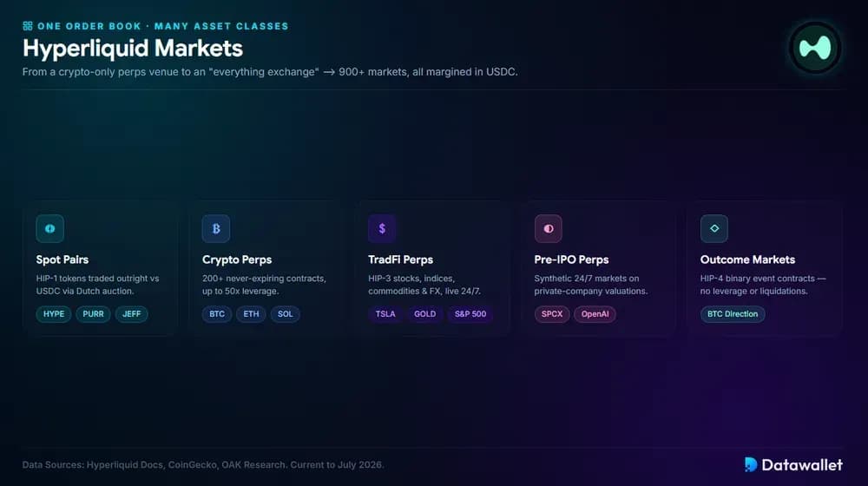The image size is (868, 486).
Task: Pick the GOLD tag
Action: 425,314
